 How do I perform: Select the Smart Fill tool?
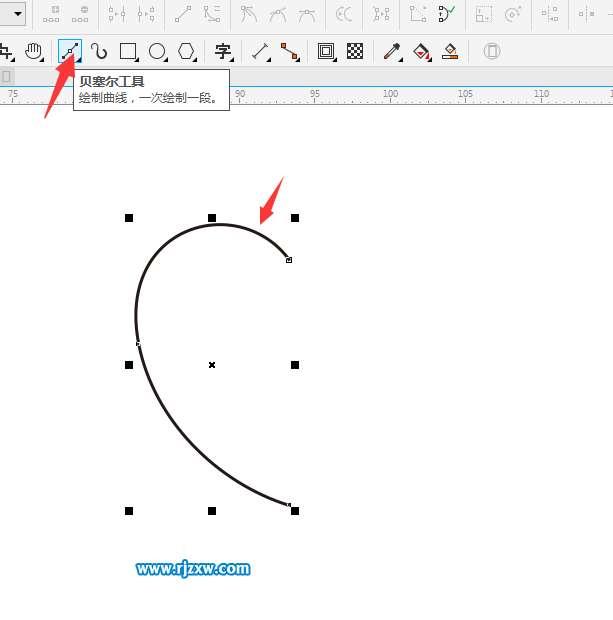tap(450, 51)
